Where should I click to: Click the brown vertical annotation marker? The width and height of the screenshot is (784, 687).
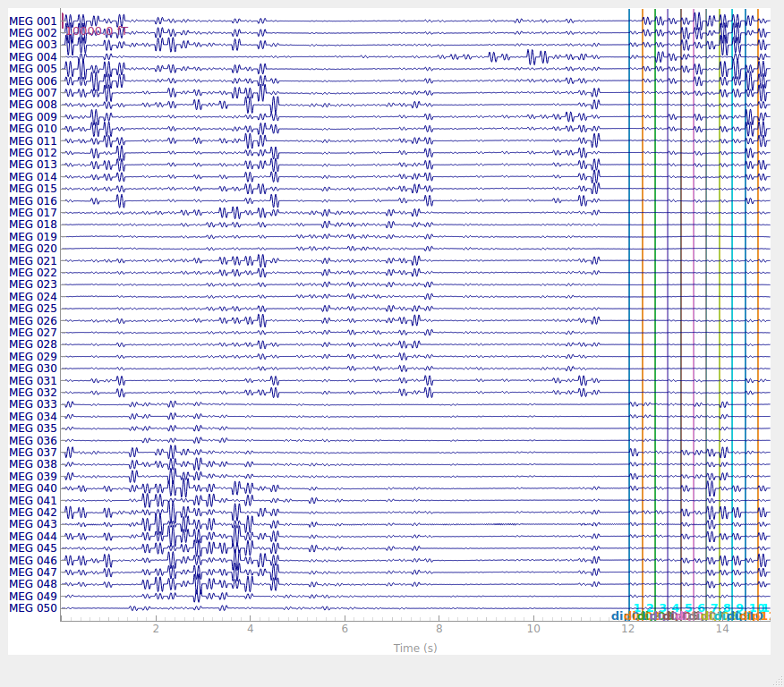coord(680,315)
